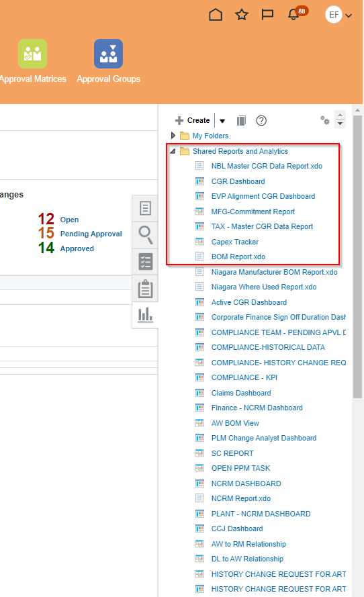This screenshot has height=597, width=364.
Task: Open the EF user menu chevron
Action: pyautogui.click(x=349, y=15)
